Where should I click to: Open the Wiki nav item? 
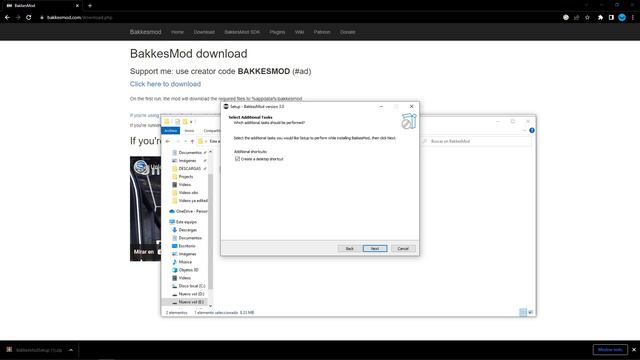(x=299, y=32)
